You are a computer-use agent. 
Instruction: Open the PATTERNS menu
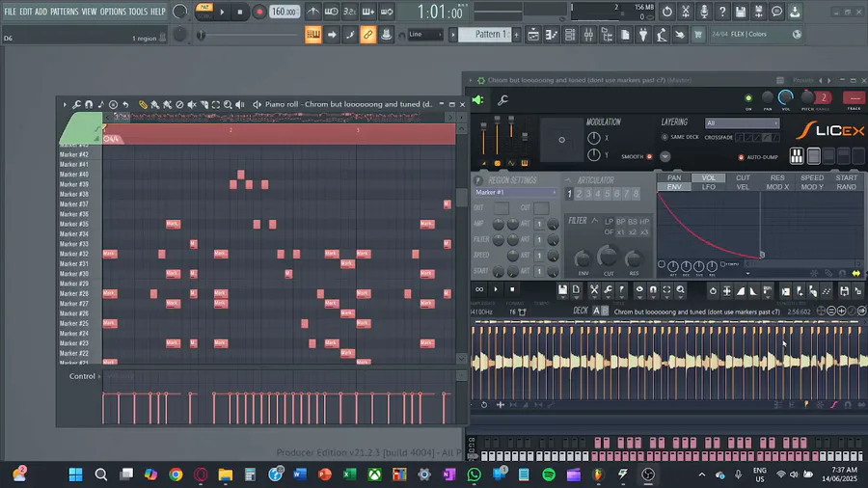[64, 12]
